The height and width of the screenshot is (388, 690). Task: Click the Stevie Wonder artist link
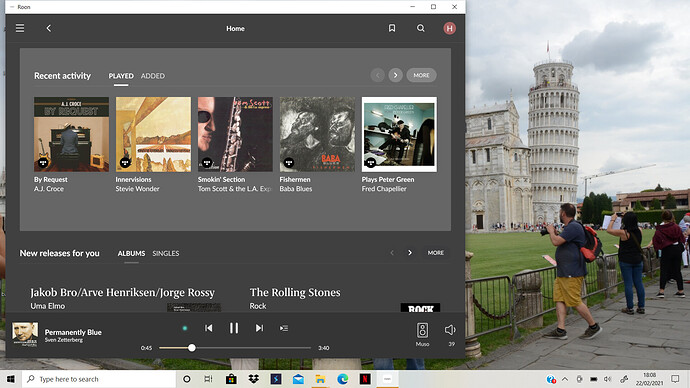click(x=137, y=189)
